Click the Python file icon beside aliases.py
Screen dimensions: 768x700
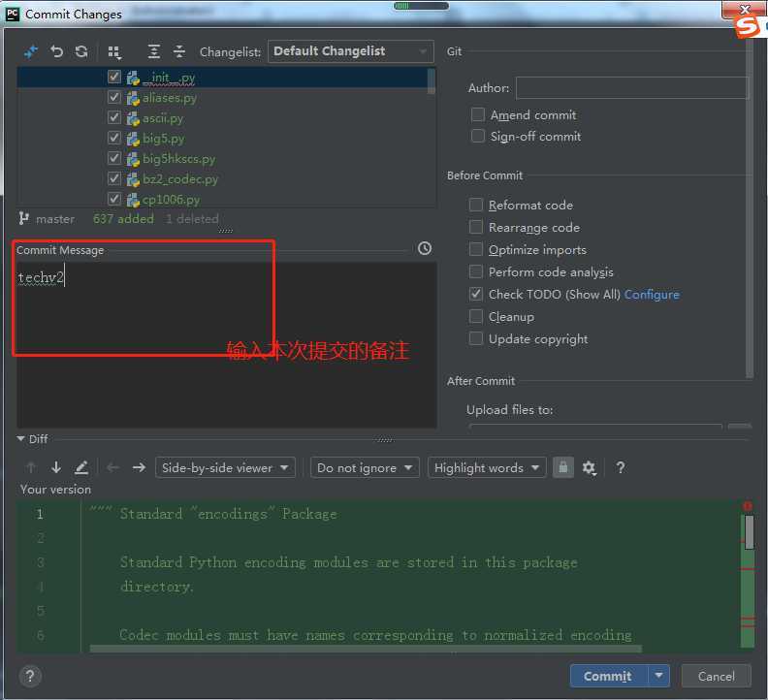[x=133, y=98]
